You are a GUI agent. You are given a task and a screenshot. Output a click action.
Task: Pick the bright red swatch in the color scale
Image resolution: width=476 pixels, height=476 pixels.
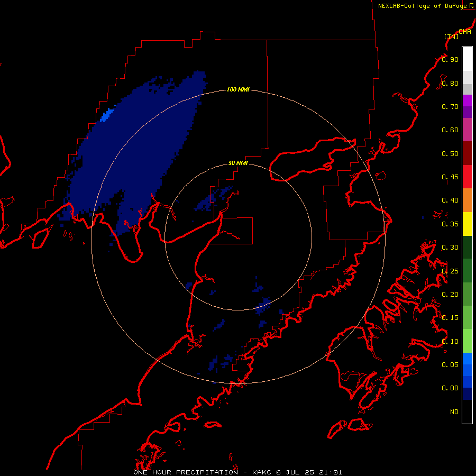coord(467,177)
